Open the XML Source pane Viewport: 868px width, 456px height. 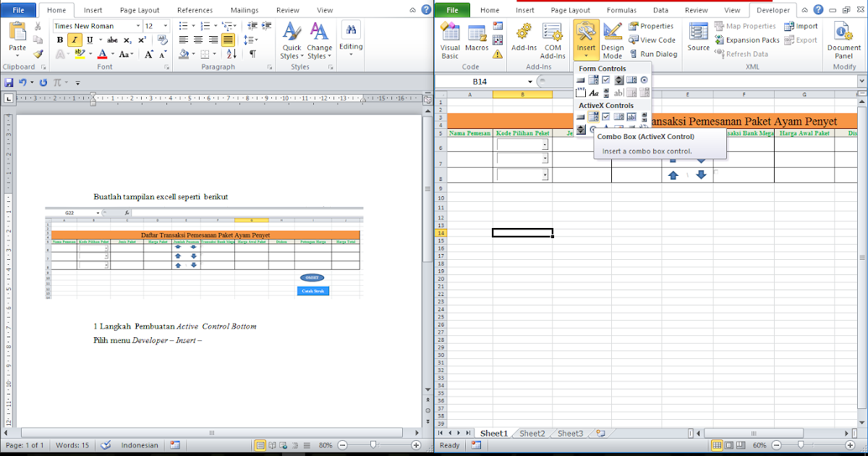[697, 36]
